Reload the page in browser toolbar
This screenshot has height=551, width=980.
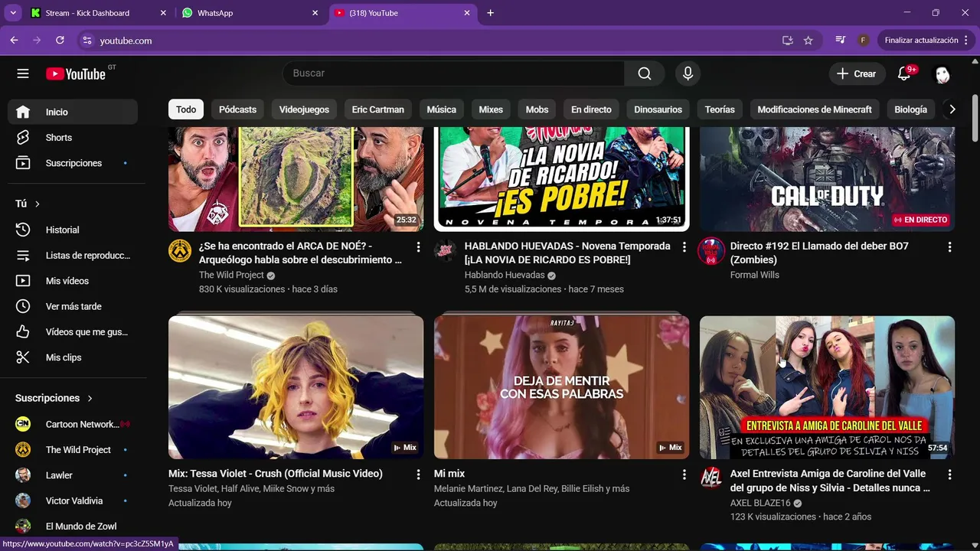pos(60,41)
